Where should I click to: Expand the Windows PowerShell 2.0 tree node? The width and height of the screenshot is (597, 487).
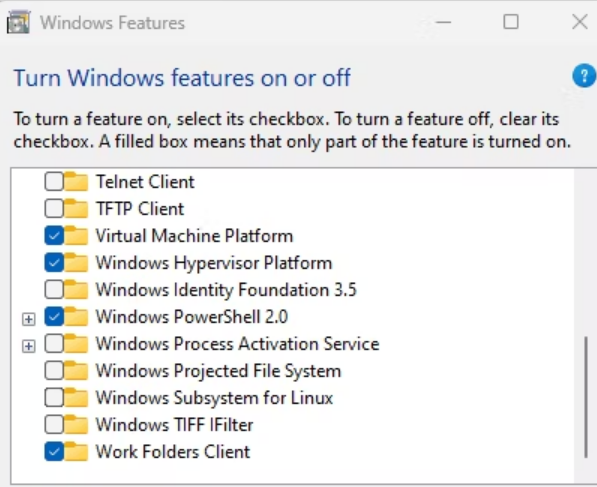click(29, 319)
